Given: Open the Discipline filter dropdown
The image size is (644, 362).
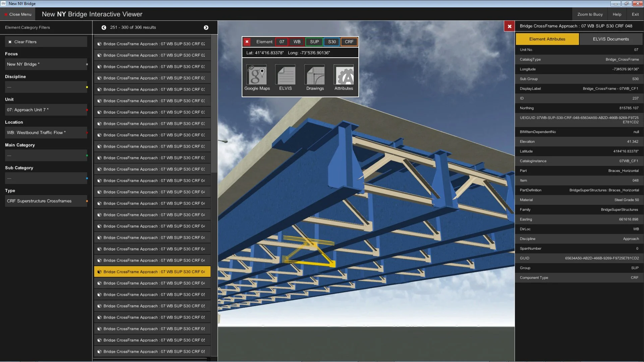Looking at the screenshot, I should [x=46, y=87].
